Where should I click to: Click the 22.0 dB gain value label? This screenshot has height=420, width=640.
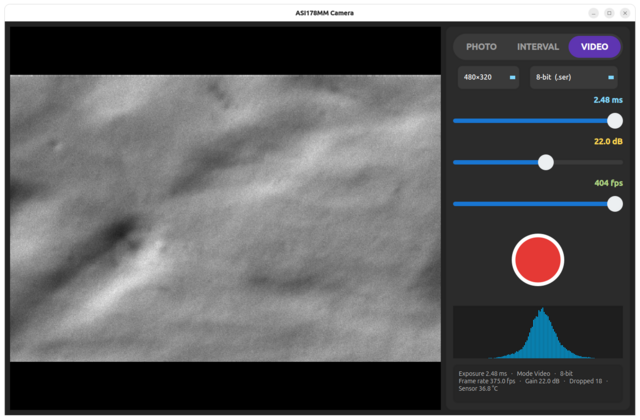[x=608, y=142]
